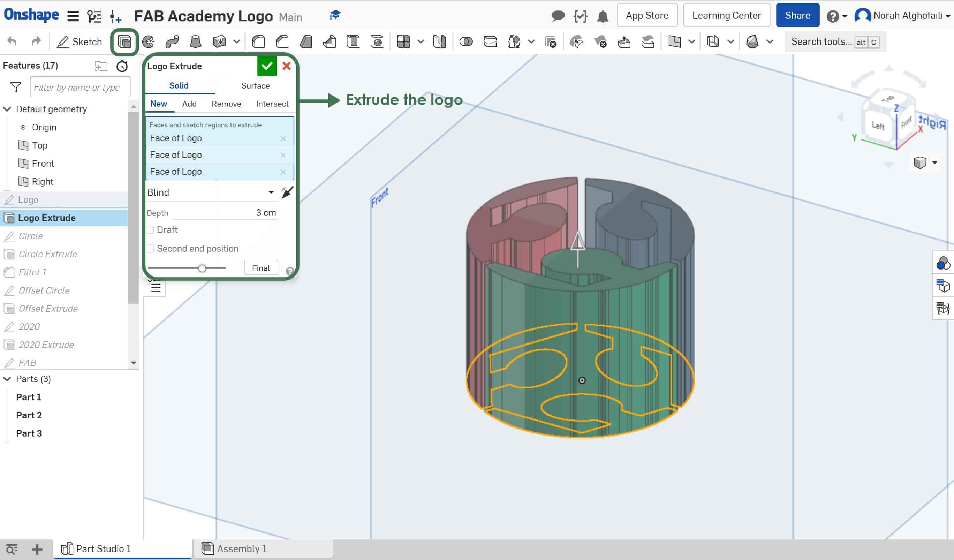Enable the Draft checkbox

[x=150, y=230]
